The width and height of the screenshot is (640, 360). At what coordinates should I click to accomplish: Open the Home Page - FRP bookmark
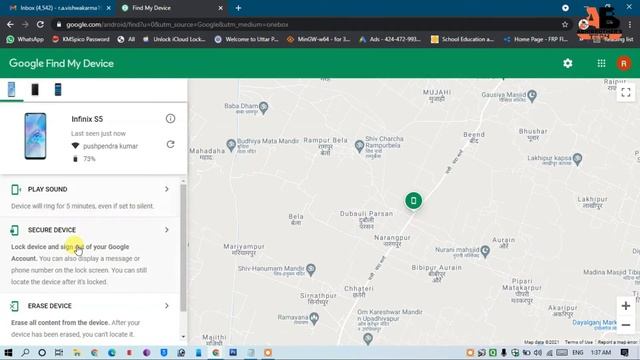pos(536,39)
